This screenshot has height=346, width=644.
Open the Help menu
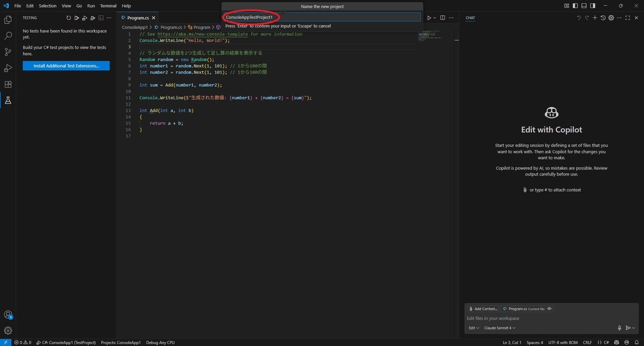[126, 6]
